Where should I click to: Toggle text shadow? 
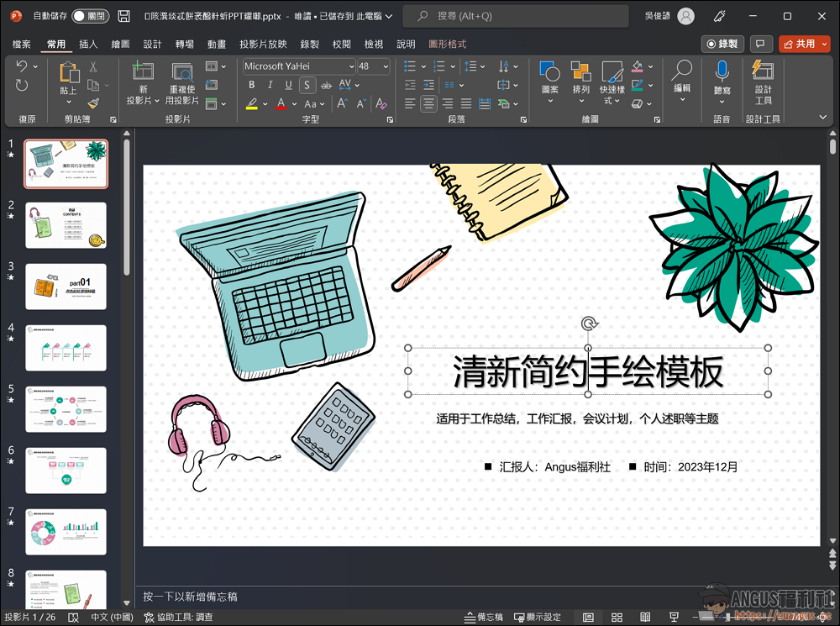pyautogui.click(x=307, y=85)
